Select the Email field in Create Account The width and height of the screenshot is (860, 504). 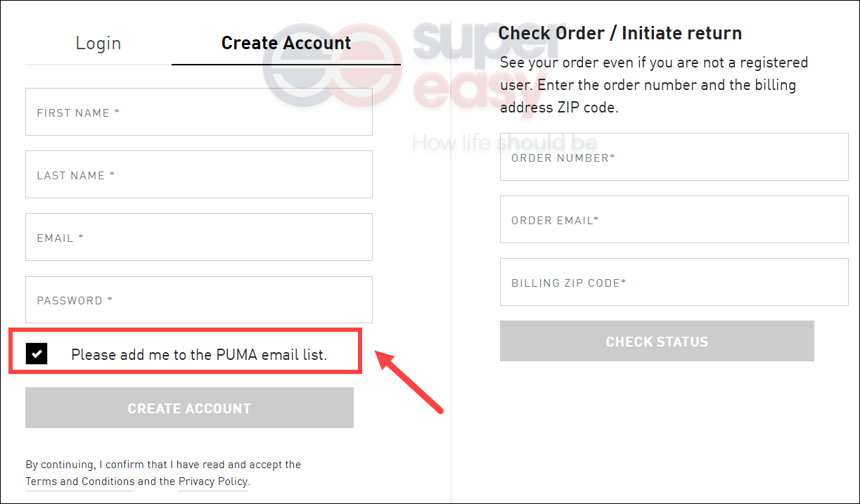pyautogui.click(x=199, y=237)
